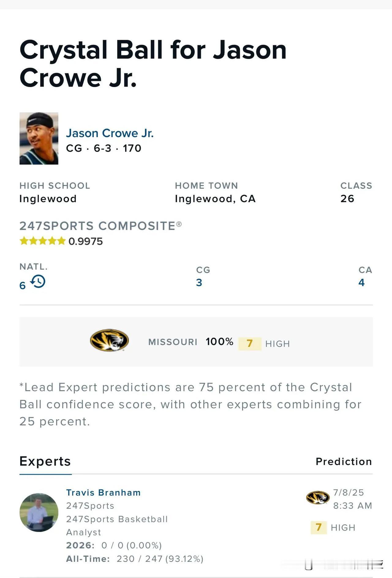Click the 247SPORTS COMPOSITE heading

100,226
